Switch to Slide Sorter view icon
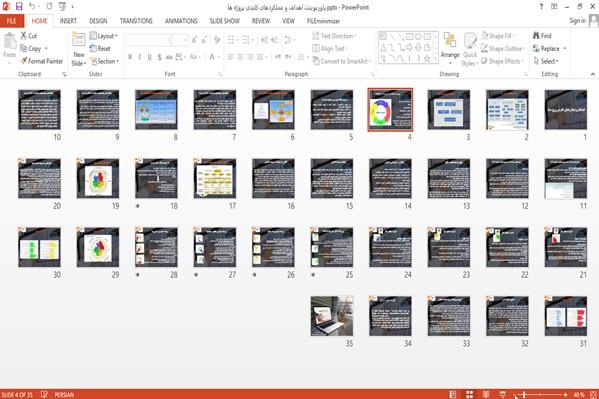The width and height of the screenshot is (599, 399). pyautogui.click(x=469, y=394)
